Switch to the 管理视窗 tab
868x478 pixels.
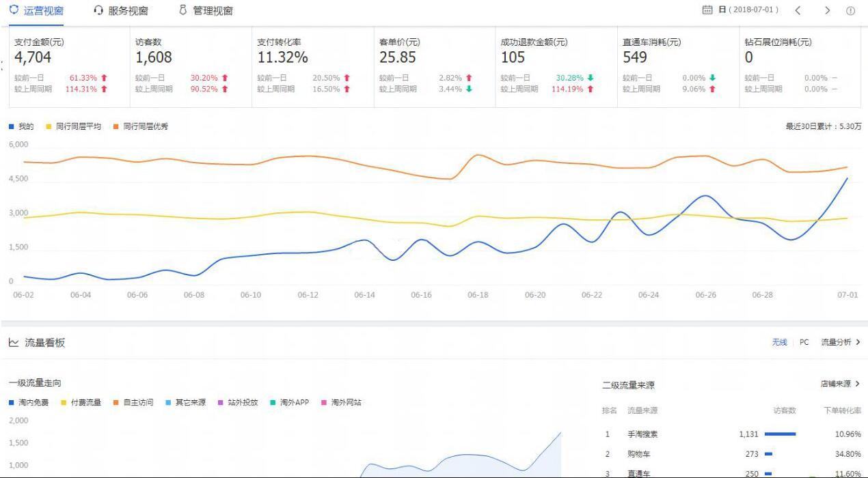[x=205, y=10]
